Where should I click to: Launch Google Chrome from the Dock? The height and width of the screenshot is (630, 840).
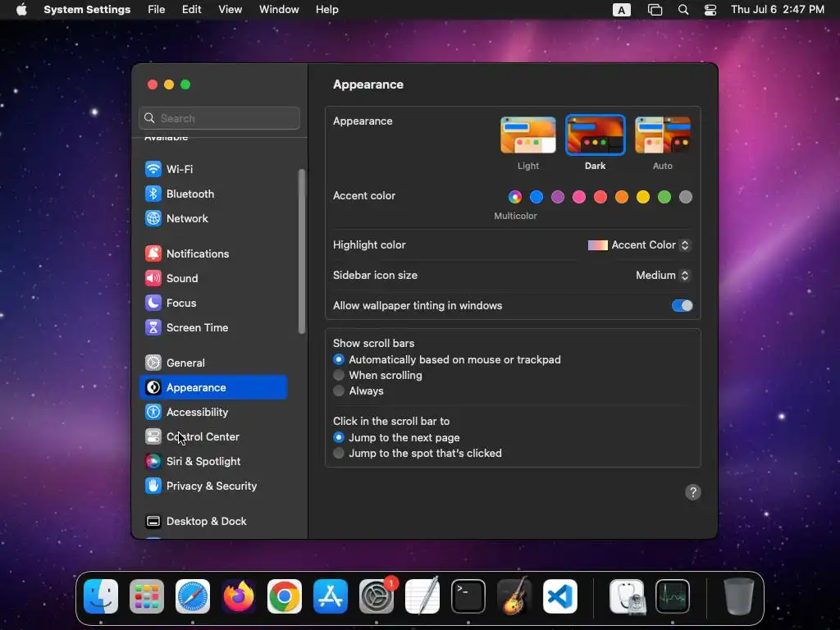pos(285,596)
